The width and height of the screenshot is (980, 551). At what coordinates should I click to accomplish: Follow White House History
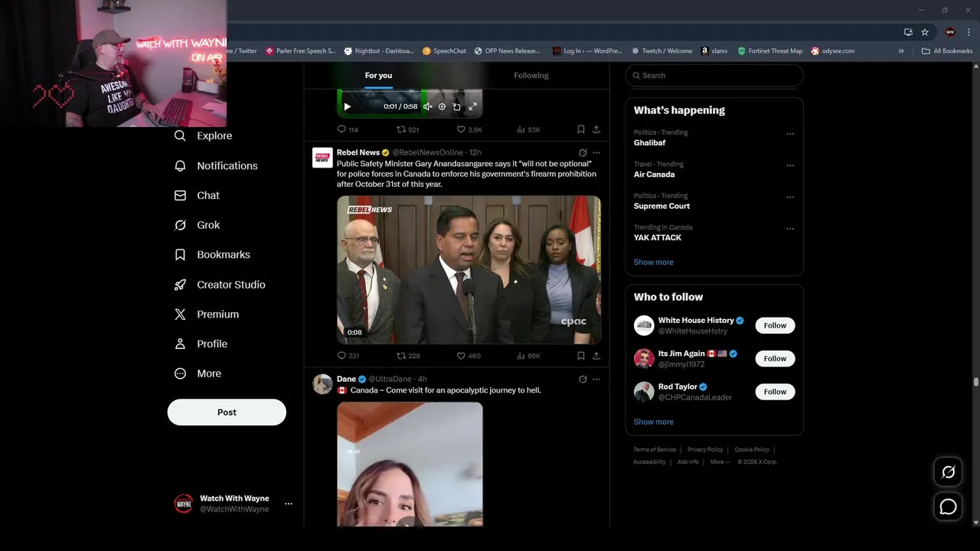tap(775, 325)
